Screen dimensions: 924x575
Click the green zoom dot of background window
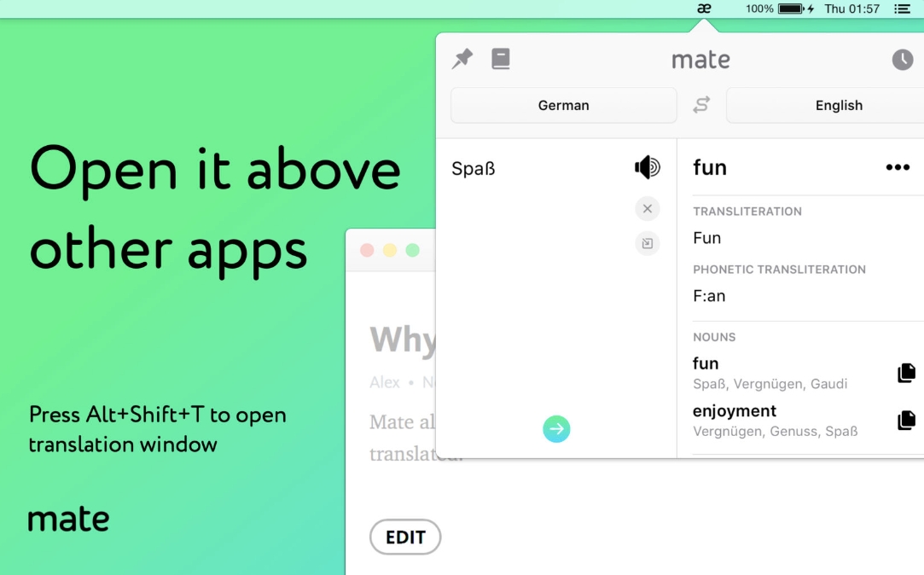coord(412,250)
